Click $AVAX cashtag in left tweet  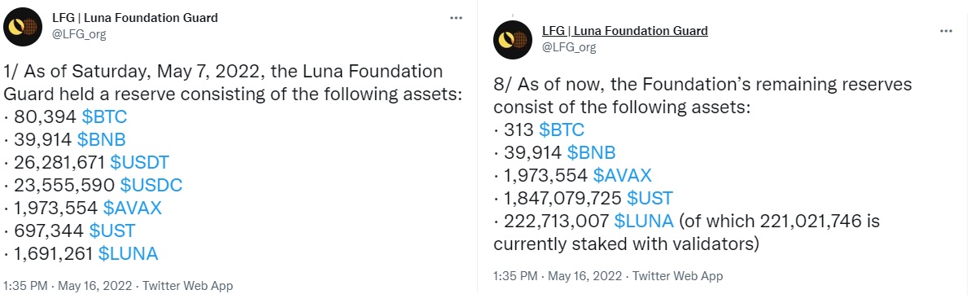coord(132,208)
